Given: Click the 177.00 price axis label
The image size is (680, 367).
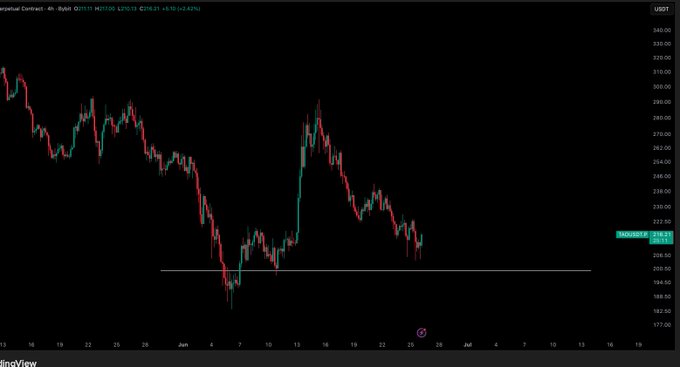Looking at the screenshot, I should pyautogui.click(x=661, y=325).
